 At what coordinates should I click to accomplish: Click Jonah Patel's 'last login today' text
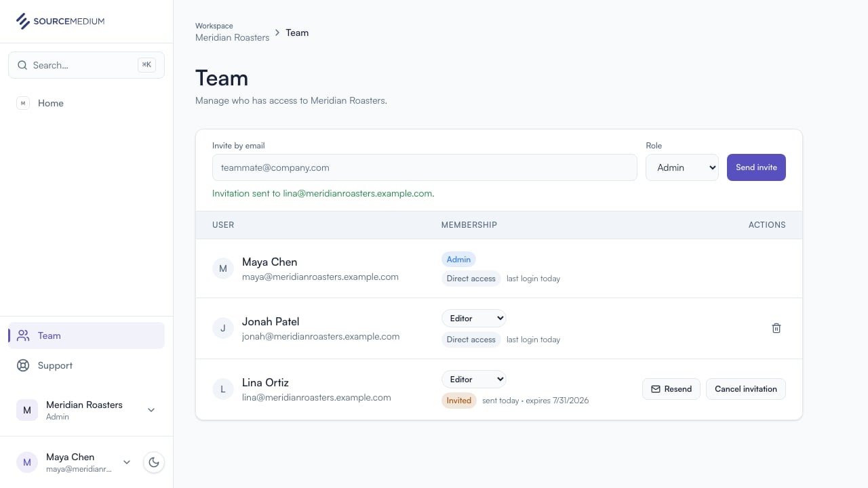(x=534, y=340)
